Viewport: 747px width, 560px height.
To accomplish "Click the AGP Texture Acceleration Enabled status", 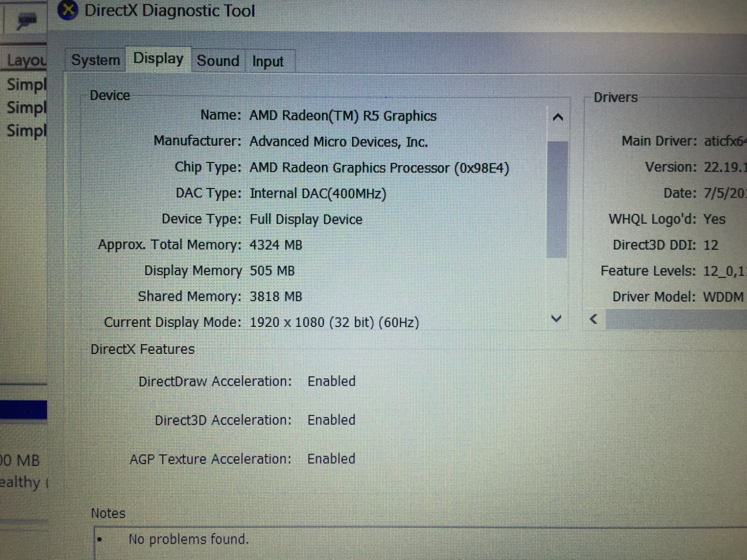I will coord(331,459).
